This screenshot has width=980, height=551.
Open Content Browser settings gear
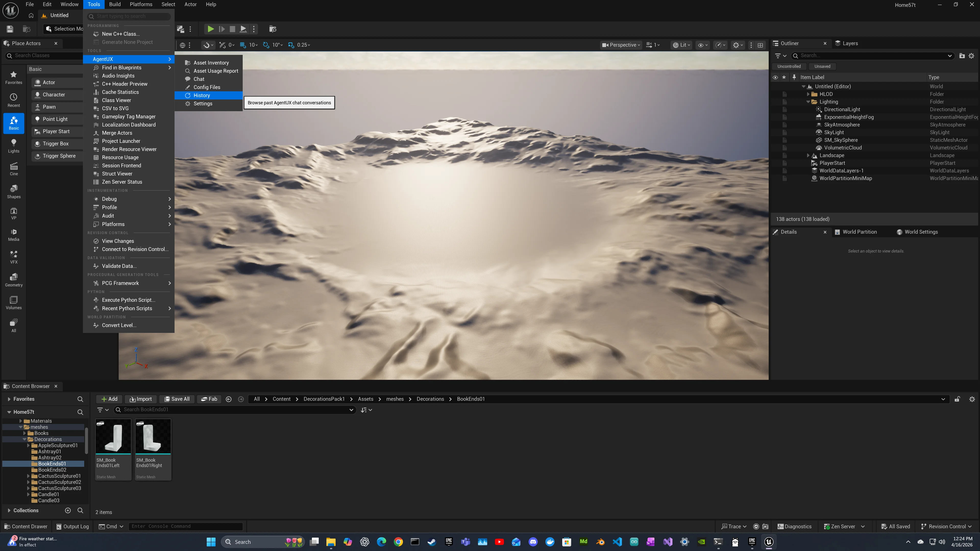972,399
